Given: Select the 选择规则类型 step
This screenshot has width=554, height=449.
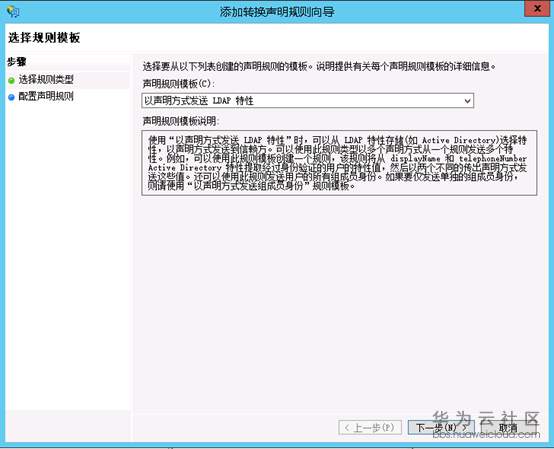Looking at the screenshot, I should (46, 80).
